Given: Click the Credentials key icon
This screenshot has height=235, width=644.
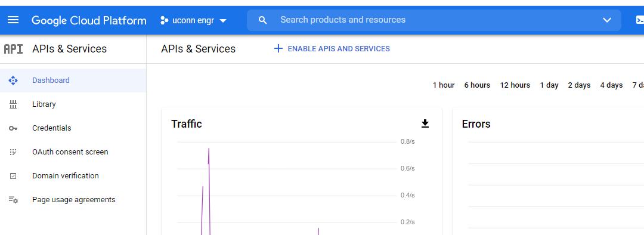Looking at the screenshot, I should (x=13, y=128).
